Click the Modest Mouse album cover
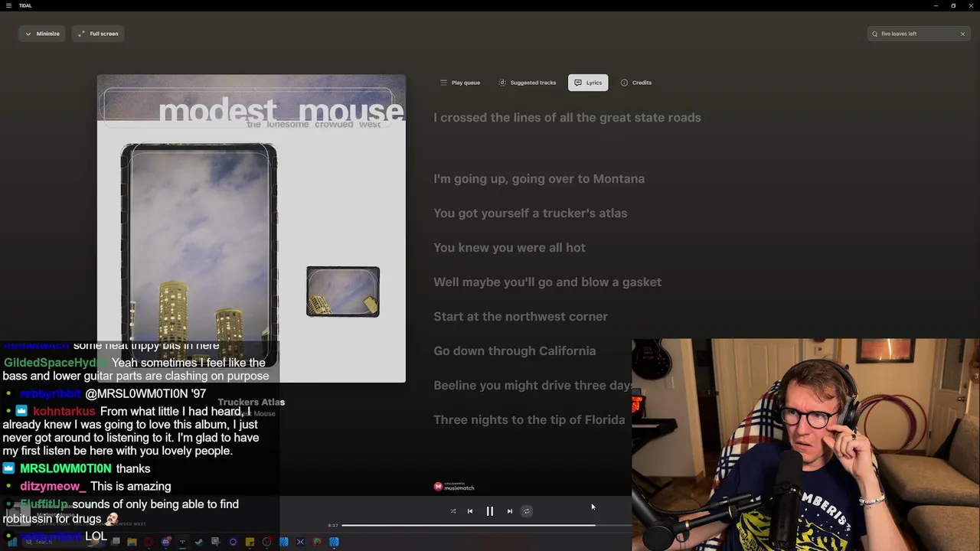Screen dimensions: 980x551 251,228
